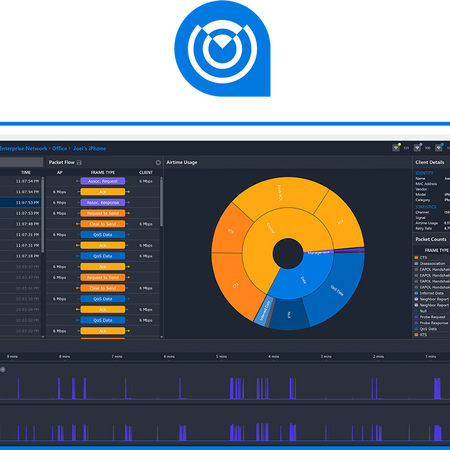Click the RTS outer chart segment
Screen dimensions: 450x450
pyautogui.click(x=231, y=231)
